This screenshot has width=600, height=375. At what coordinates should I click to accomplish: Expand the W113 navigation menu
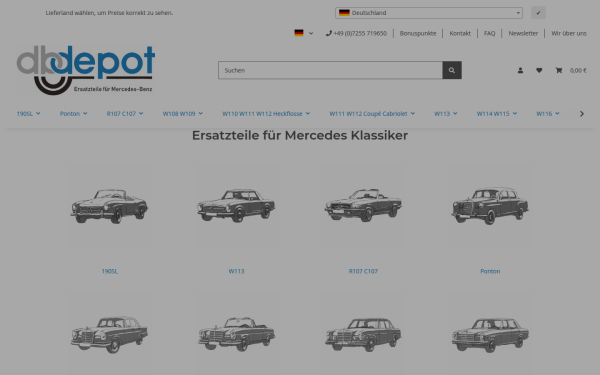pos(445,114)
